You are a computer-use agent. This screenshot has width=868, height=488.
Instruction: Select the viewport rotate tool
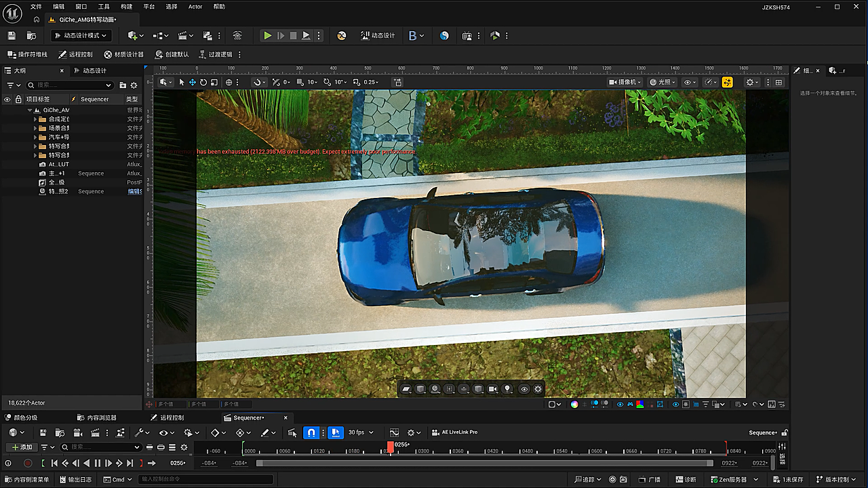203,82
